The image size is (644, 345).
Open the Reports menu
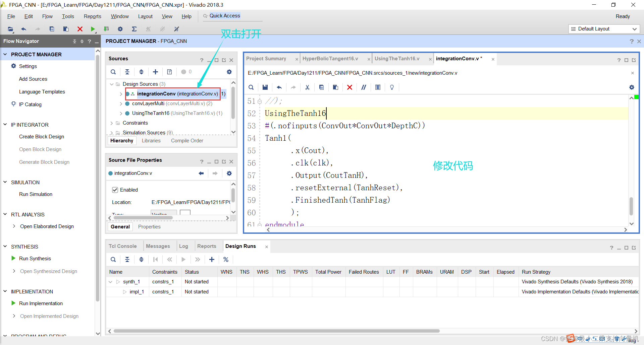tap(92, 16)
